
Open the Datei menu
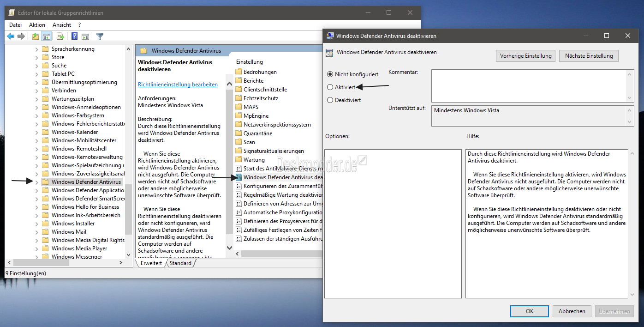pos(15,25)
